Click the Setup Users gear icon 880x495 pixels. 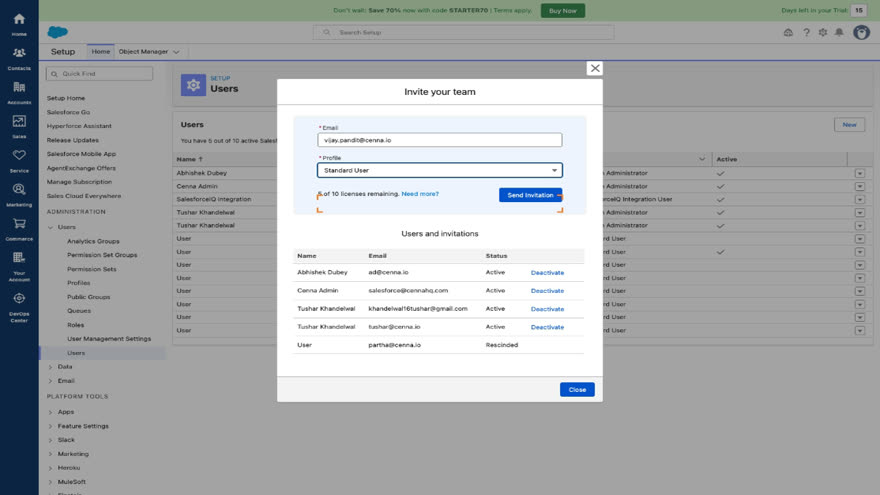193,85
